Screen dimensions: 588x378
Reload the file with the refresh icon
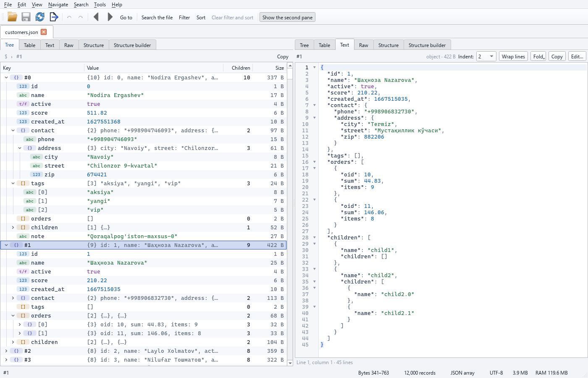(40, 17)
